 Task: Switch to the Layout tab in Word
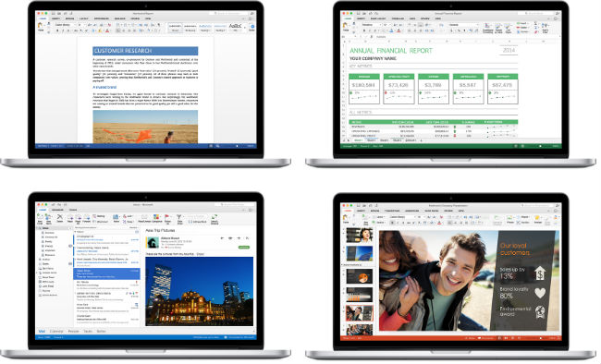[x=84, y=18]
